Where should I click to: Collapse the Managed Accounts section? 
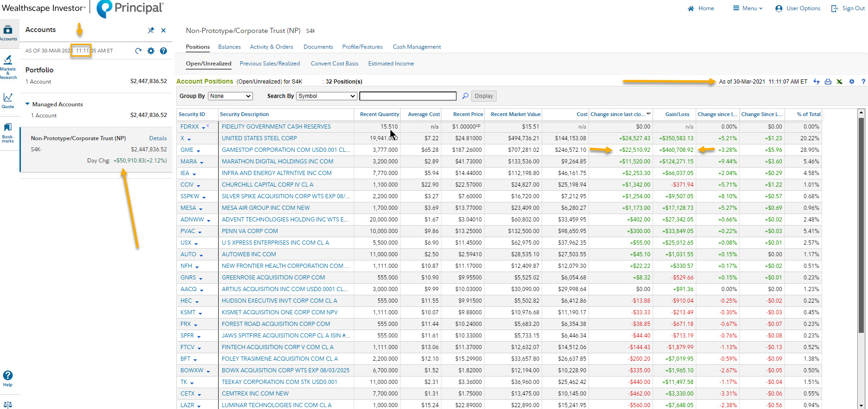tap(27, 104)
